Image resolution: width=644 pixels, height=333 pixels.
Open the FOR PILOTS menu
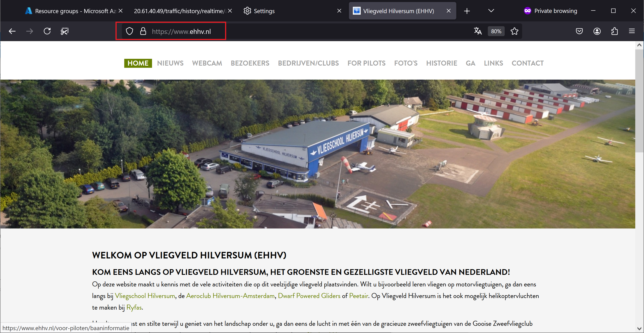point(366,63)
